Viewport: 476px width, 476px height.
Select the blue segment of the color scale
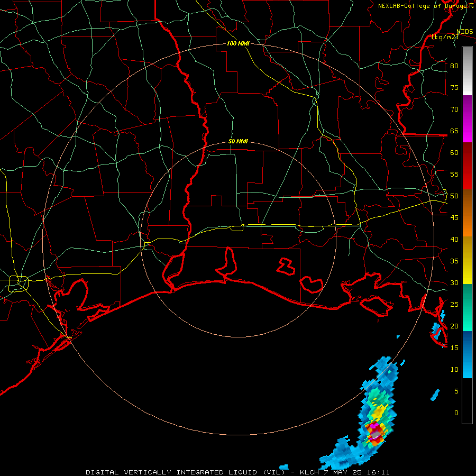click(467, 354)
